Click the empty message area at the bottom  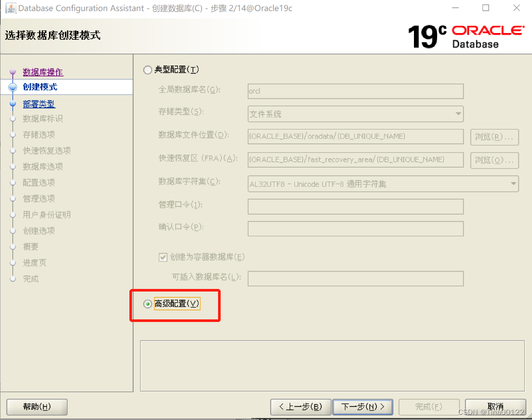(332, 366)
